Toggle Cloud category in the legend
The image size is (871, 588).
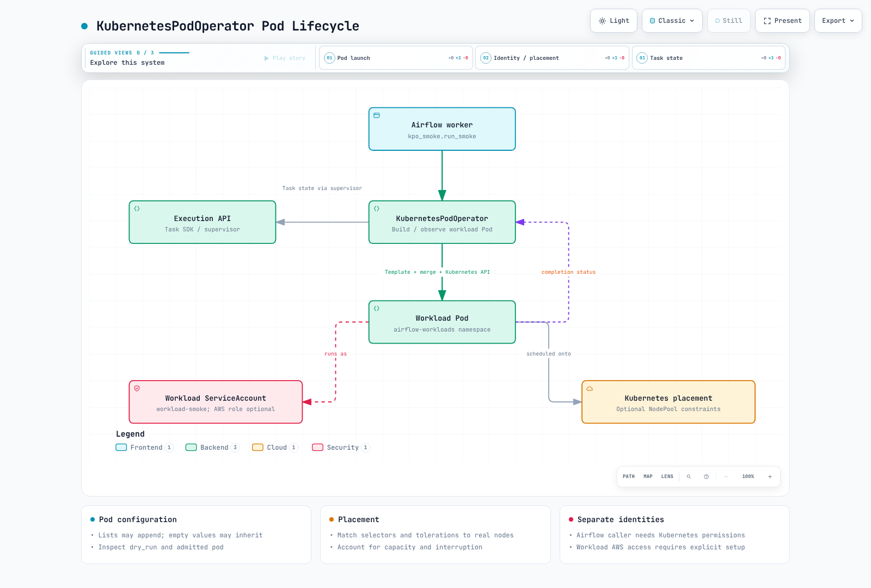point(275,448)
